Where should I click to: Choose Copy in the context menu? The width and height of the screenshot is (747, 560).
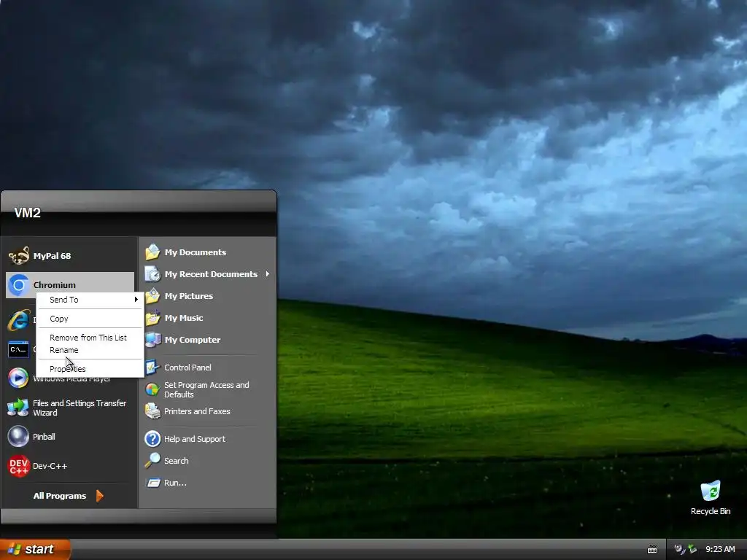tap(90, 319)
